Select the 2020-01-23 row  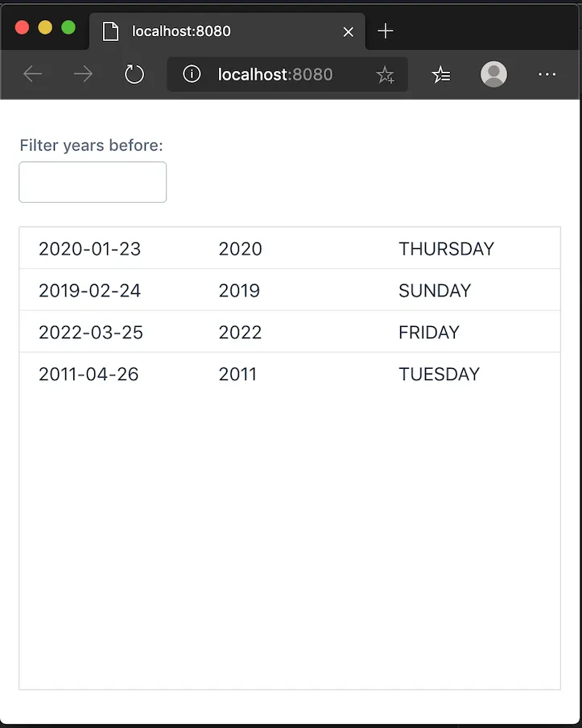89,249
